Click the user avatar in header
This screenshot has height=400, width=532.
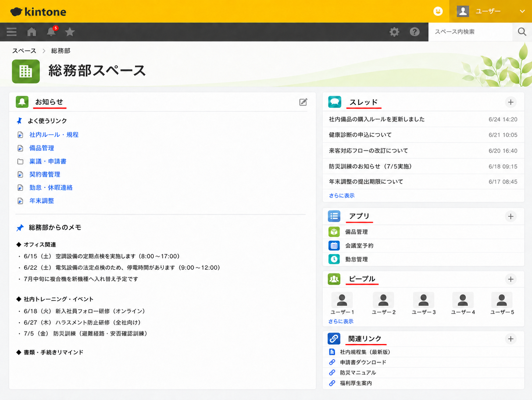(x=463, y=11)
